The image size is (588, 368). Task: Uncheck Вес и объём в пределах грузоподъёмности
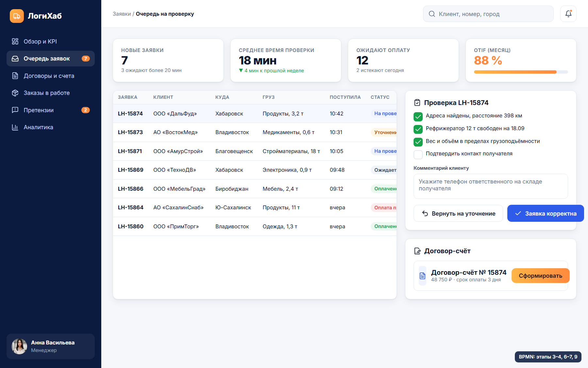tap(418, 142)
